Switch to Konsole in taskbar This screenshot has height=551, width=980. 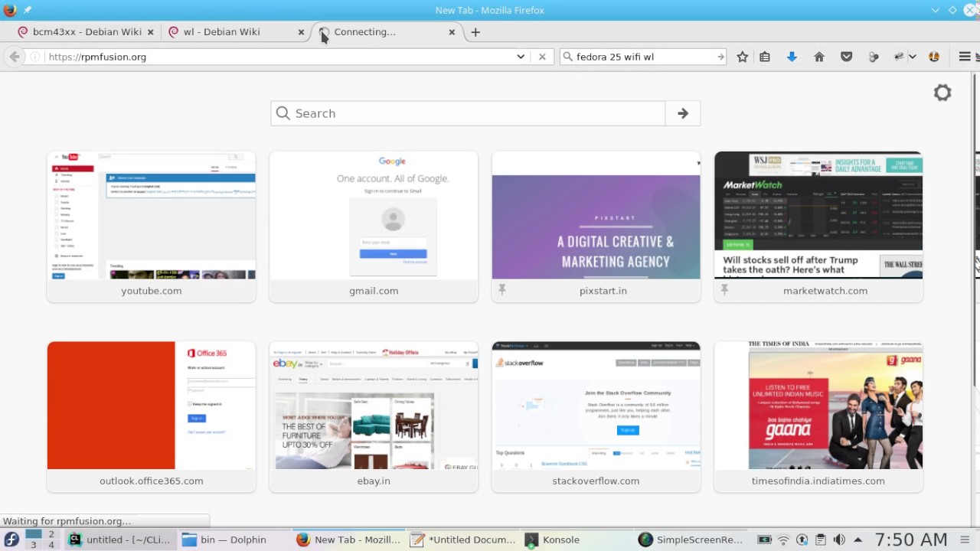[x=576, y=540]
